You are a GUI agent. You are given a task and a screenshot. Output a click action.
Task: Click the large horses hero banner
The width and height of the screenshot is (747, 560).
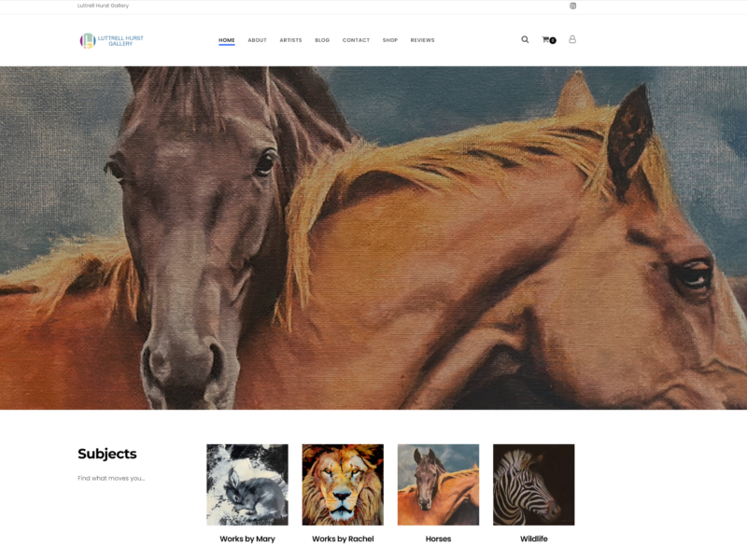pos(373,238)
